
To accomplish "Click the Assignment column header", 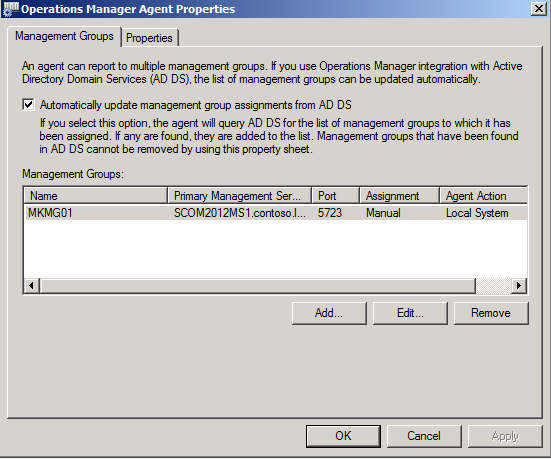I will tap(400, 195).
